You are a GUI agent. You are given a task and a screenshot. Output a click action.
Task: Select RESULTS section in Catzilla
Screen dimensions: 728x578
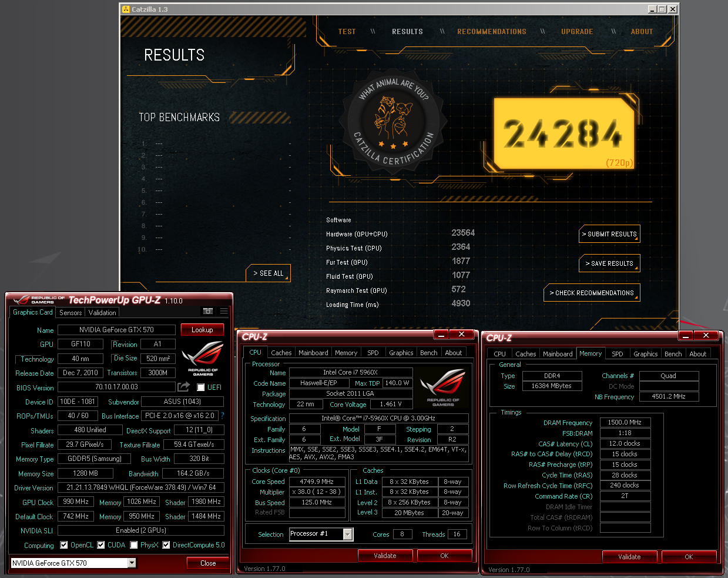pos(407,32)
